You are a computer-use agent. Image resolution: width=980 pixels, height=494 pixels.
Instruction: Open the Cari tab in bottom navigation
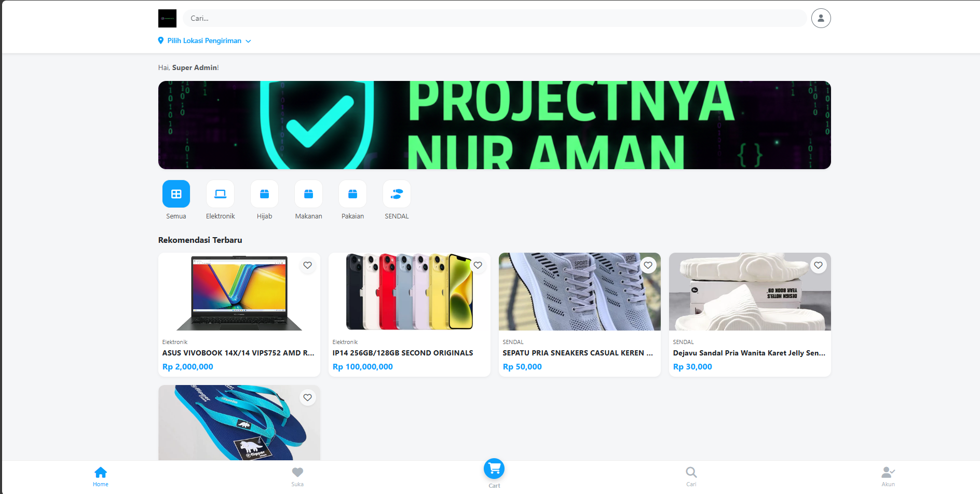(x=691, y=476)
